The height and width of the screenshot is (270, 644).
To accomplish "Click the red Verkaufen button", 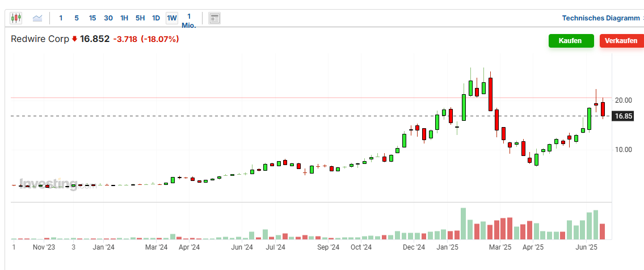I will click(621, 41).
